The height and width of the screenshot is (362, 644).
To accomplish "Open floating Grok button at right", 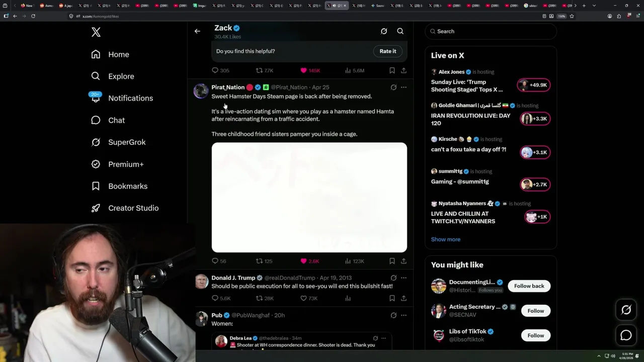I will 626,310.
